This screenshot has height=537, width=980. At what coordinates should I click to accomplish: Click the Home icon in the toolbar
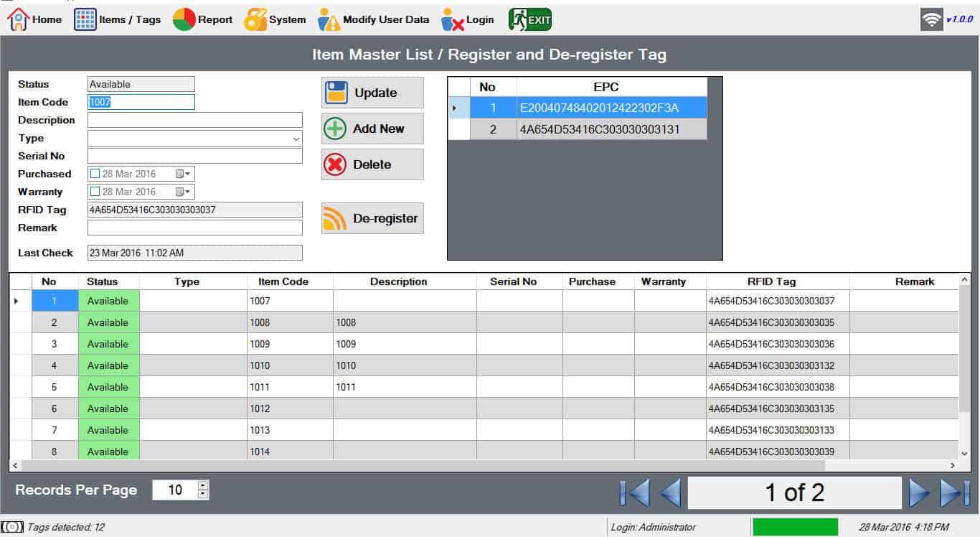18,19
